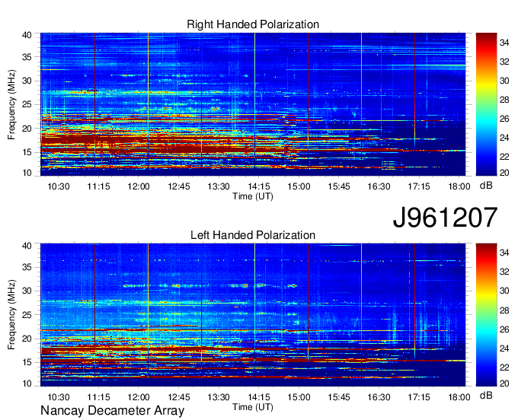The height and width of the screenshot is (420, 518).
Task: Click "13:30" tick on Right Handed time axis
Action: pyautogui.click(x=219, y=186)
